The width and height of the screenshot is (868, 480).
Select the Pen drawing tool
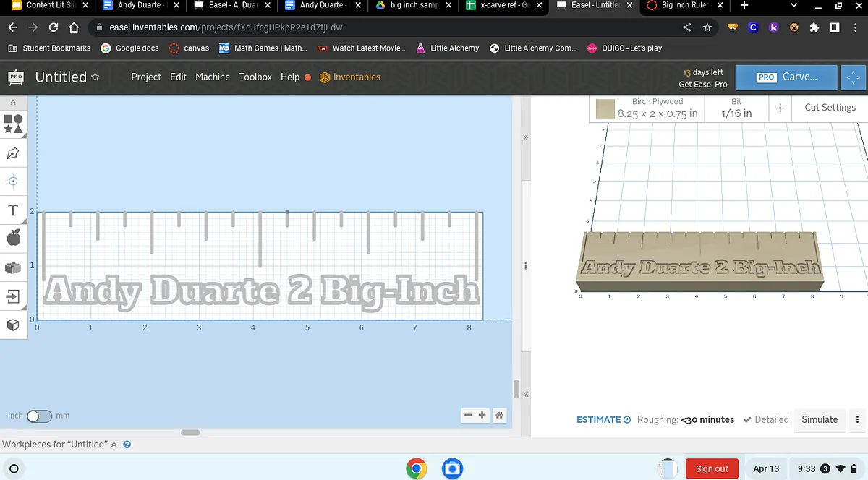click(x=13, y=153)
